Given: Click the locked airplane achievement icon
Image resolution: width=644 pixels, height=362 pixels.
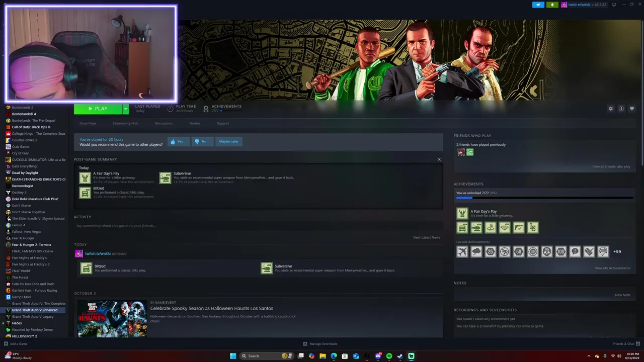Looking at the screenshot, I should tap(462, 251).
